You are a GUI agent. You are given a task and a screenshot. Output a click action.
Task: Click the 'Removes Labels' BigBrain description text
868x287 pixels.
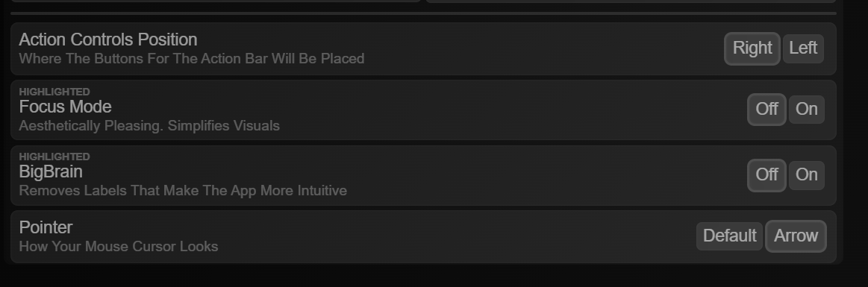(184, 191)
